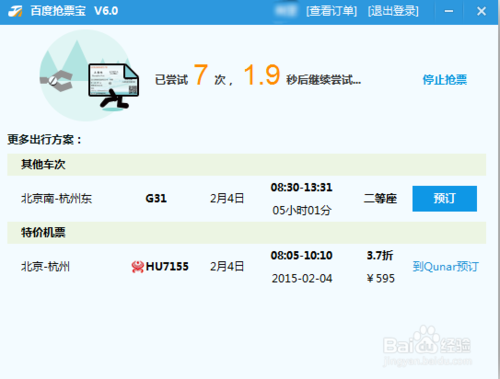Image resolution: width=500 pixels, height=379 pixels.
Task: Click the flight number HU7155
Action: pyautogui.click(x=167, y=267)
